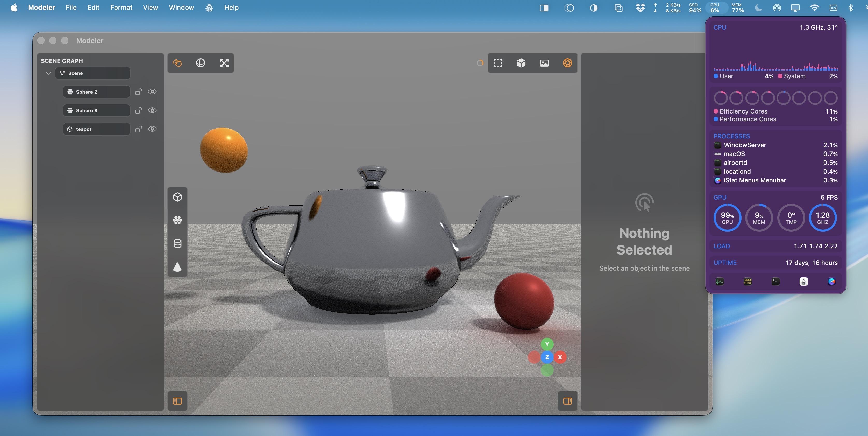Image resolution: width=868 pixels, height=436 pixels.
Task: Switch to solid cube shading mode
Action: [521, 63]
